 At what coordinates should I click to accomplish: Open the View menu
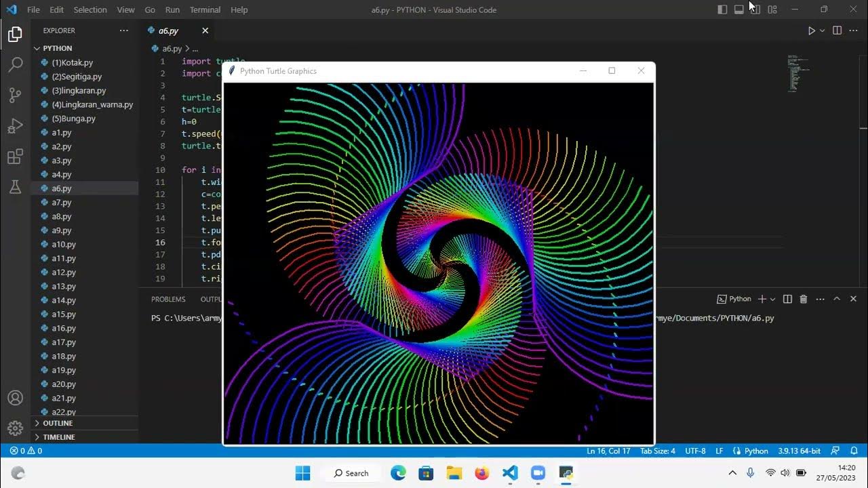(x=125, y=9)
